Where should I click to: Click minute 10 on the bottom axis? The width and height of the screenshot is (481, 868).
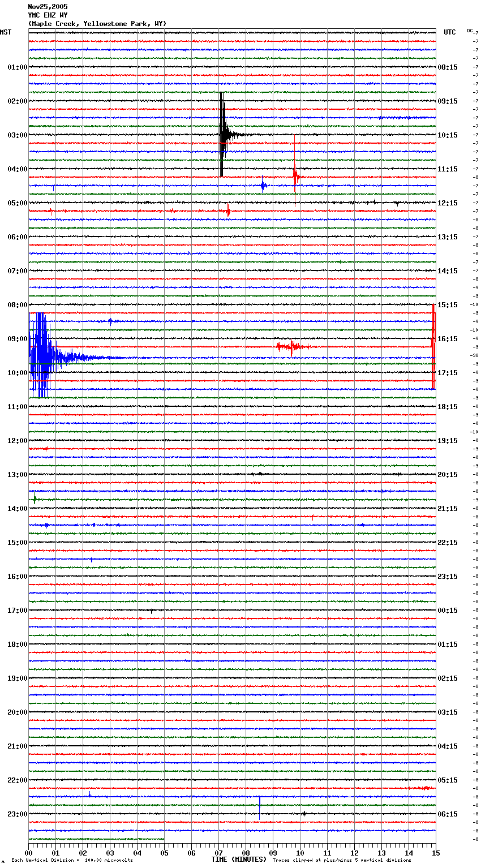[300, 853]
